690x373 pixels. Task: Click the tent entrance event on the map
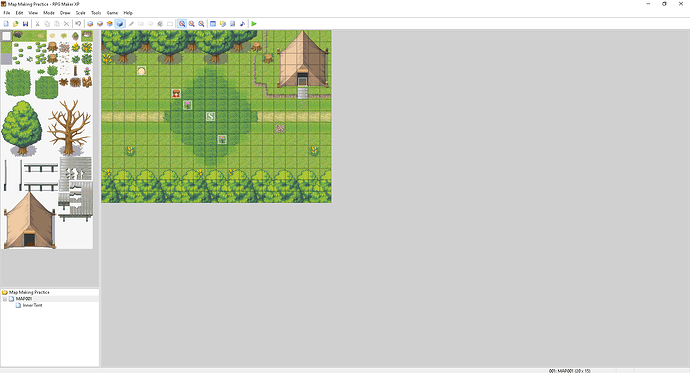click(x=302, y=82)
